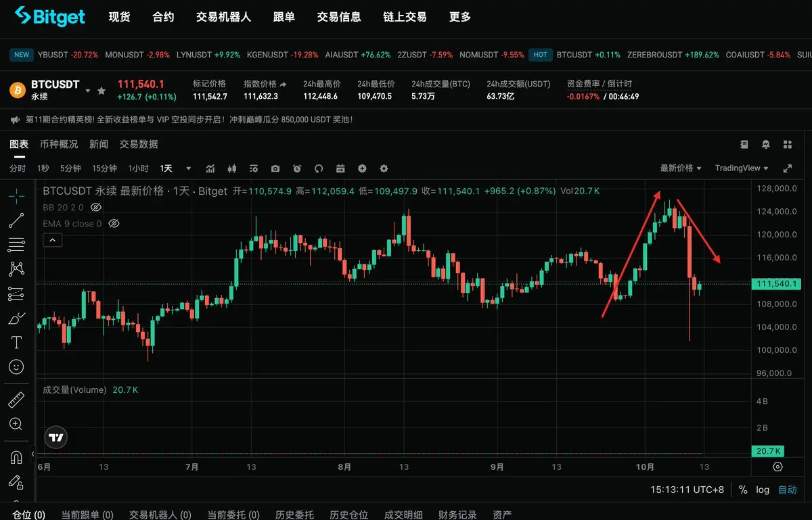Open the projection and forecast tools

point(16,293)
